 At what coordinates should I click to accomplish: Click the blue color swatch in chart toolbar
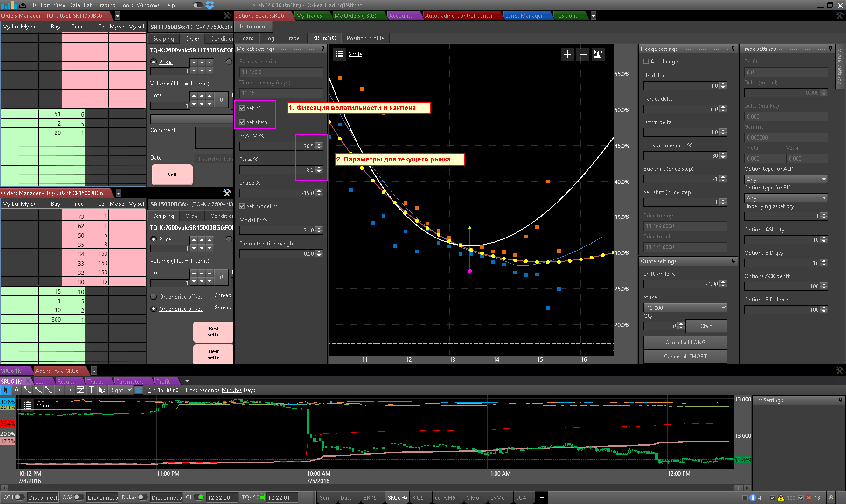pos(139,390)
